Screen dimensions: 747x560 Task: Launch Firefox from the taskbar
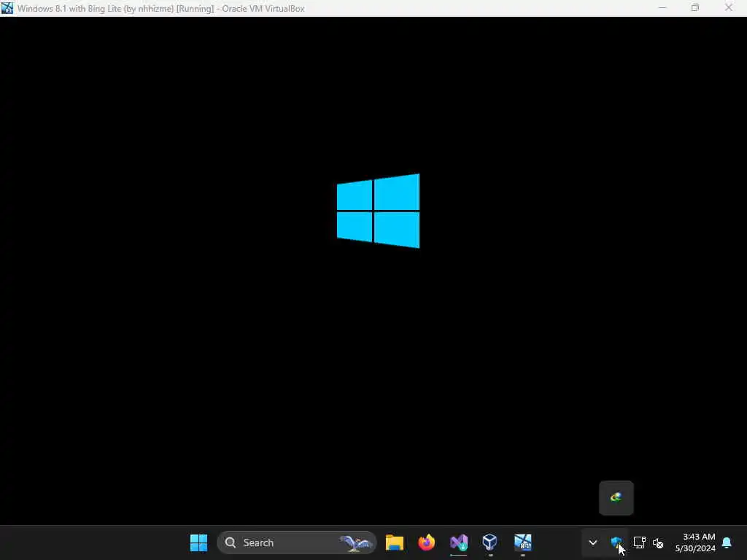pos(426,542)
